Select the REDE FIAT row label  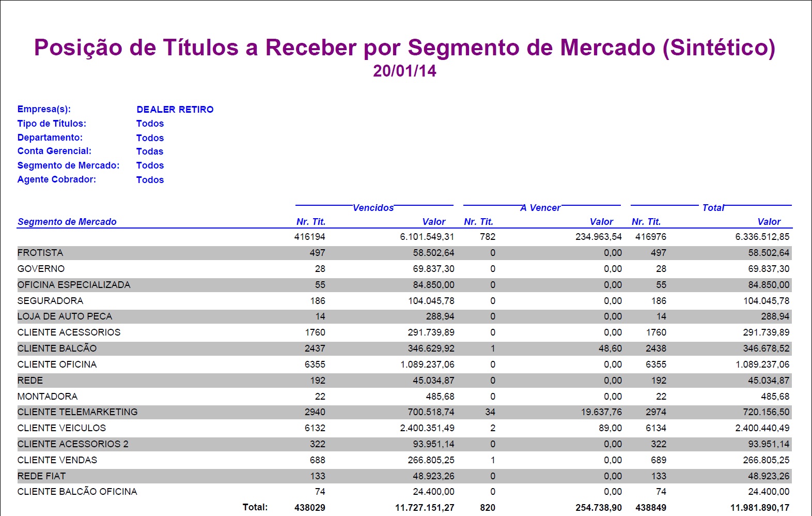pos(41,476)
